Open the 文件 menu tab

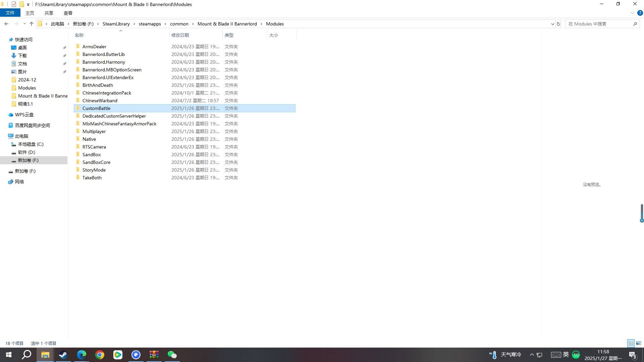pos(10,13)
